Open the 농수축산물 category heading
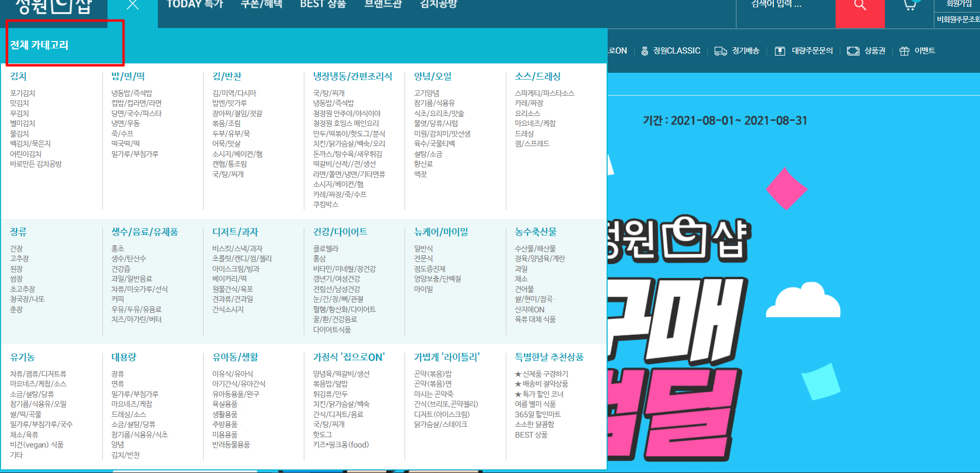The width and height of the screenshot is (980, 473). tap(535, 232)
